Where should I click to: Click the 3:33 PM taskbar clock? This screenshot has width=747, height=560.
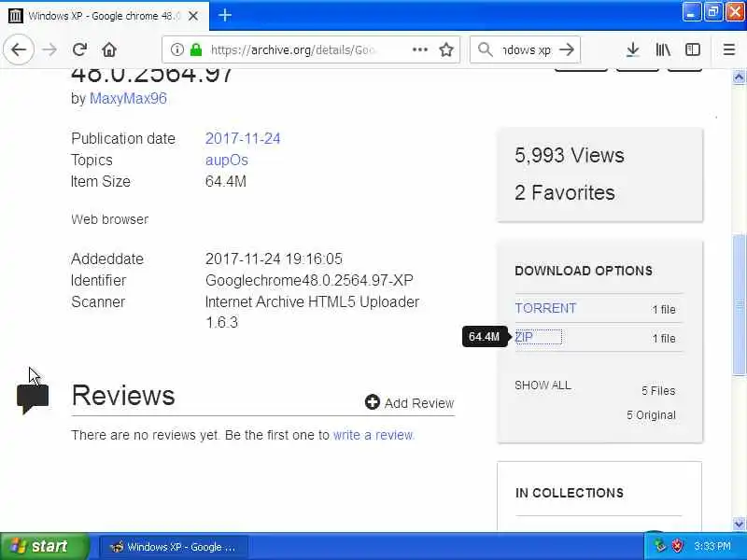click(712, 546)
